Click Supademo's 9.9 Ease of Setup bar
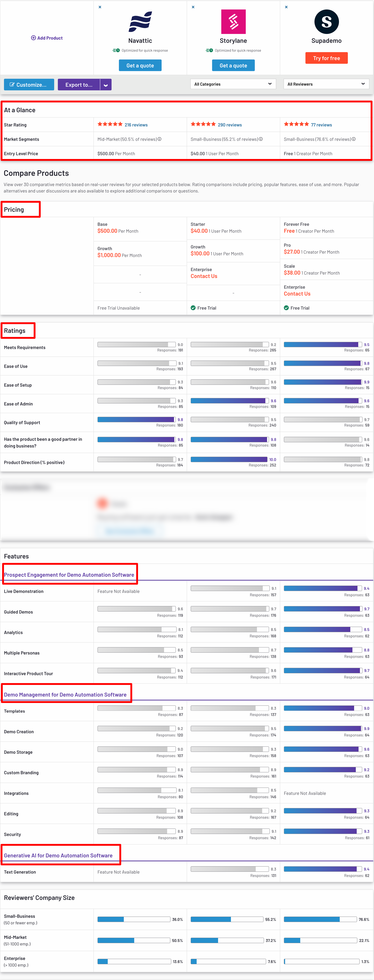Image resolution: width=374 pixels, height=980 pixels. [323, 382]
